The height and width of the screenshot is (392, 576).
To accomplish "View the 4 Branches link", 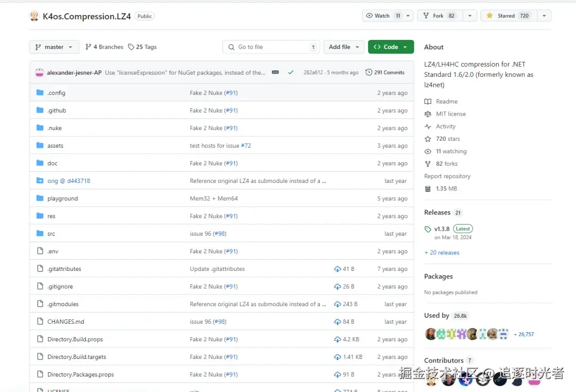I will point(105,47).
